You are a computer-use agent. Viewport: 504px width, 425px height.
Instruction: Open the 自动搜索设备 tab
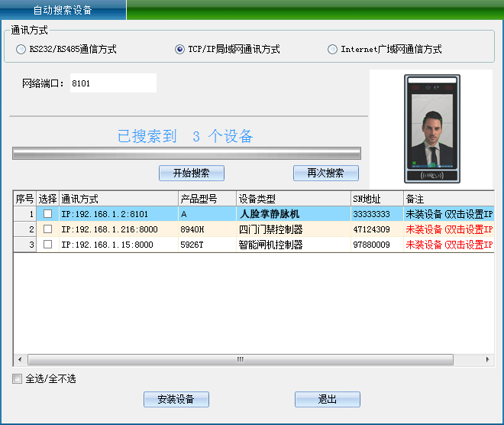pyautogui.click(x=63, y=10)
